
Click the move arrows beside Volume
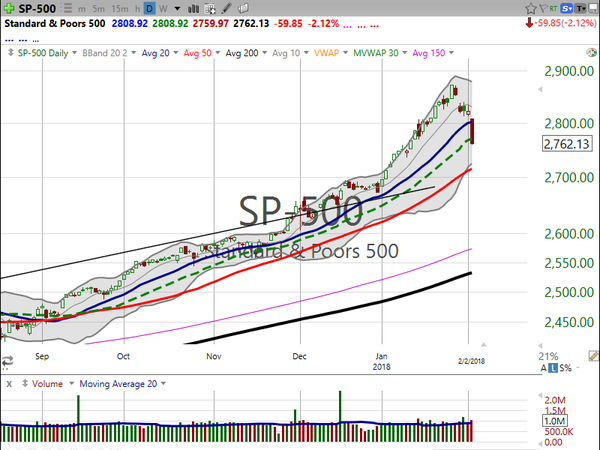pyautogui.click(x=25, y=383)
